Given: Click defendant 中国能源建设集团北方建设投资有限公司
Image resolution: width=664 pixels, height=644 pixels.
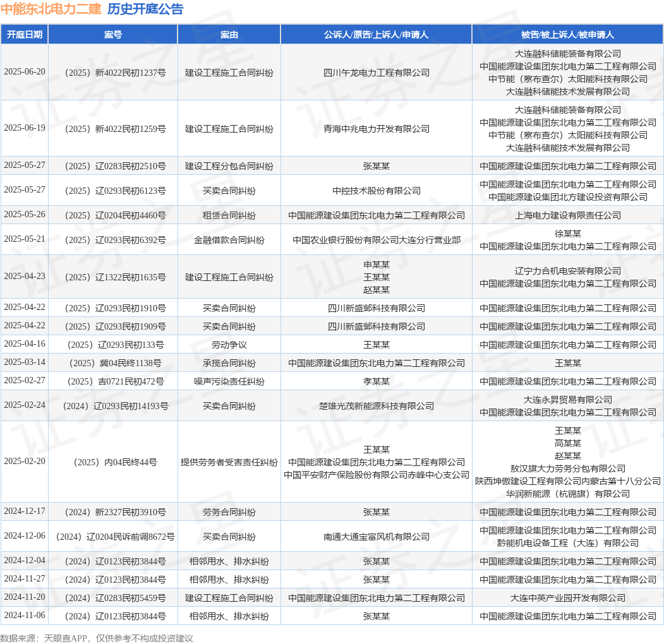Looking at the screenshot, I should coord(567,197).
